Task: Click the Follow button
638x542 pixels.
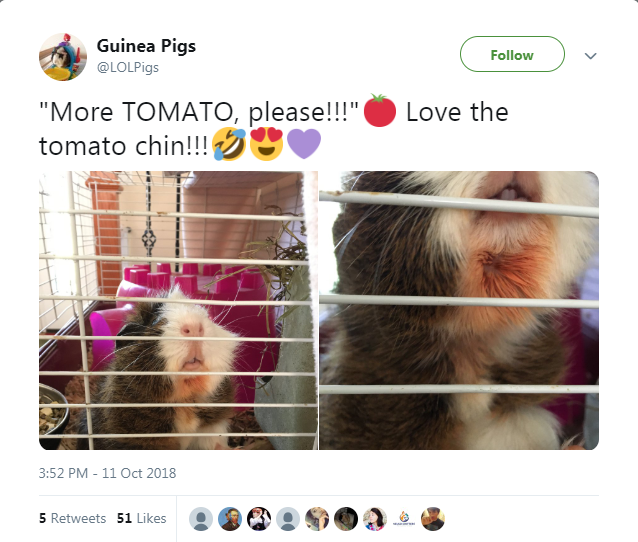Action: pos(512,54)
